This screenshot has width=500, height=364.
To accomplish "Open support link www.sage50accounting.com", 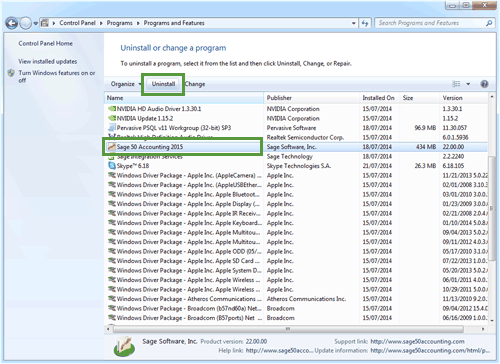I will [417, 341].
